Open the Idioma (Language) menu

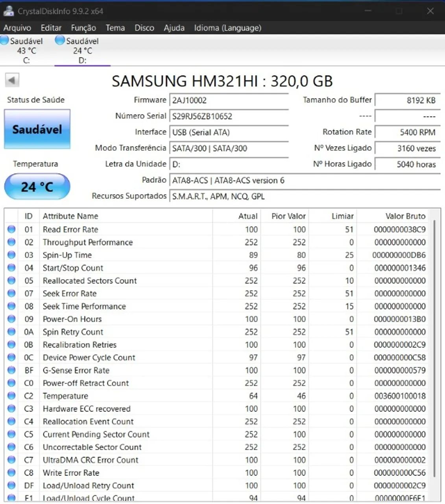227,28
